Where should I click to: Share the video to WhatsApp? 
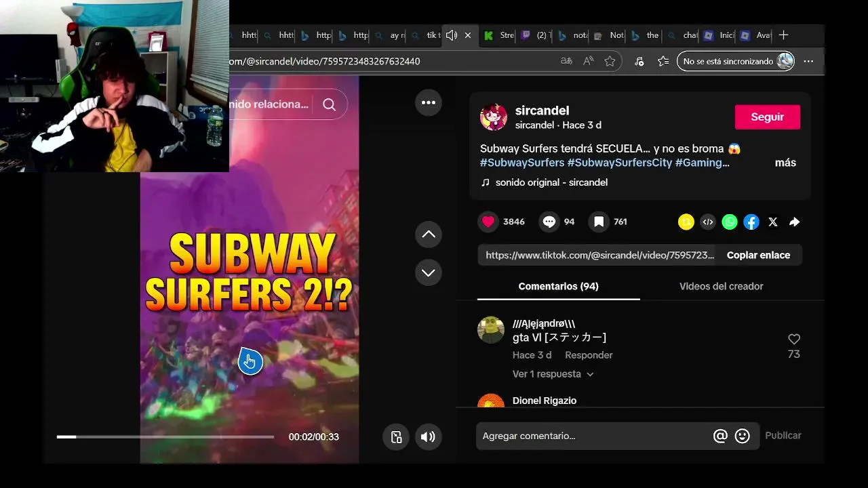pyautogui.click(x=730, y=222)
